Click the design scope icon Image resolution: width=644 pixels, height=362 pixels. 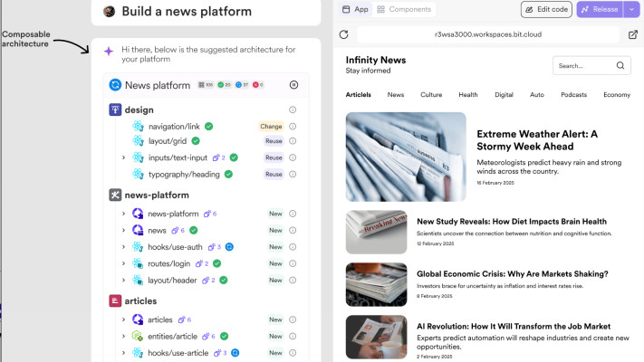click(x=115, y=110)
